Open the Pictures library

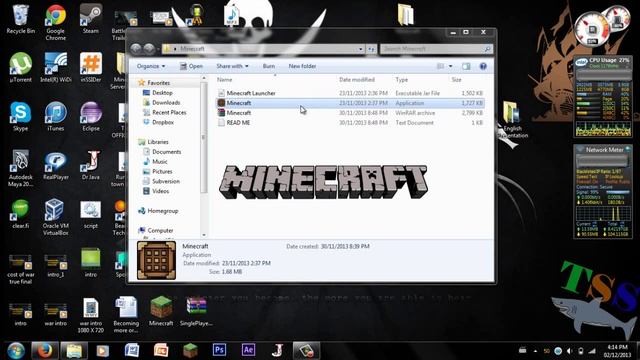coord(158,171)
